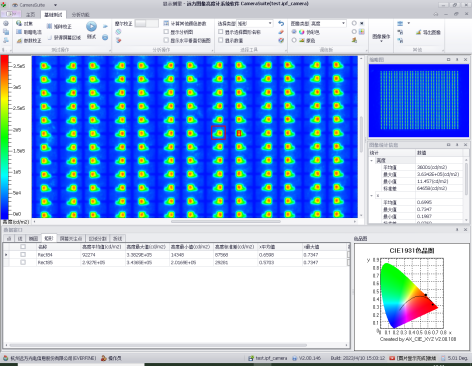This screenshot has width=472, height=366.
Task: Open the image type dropdown
Action: tap(328, 23)
